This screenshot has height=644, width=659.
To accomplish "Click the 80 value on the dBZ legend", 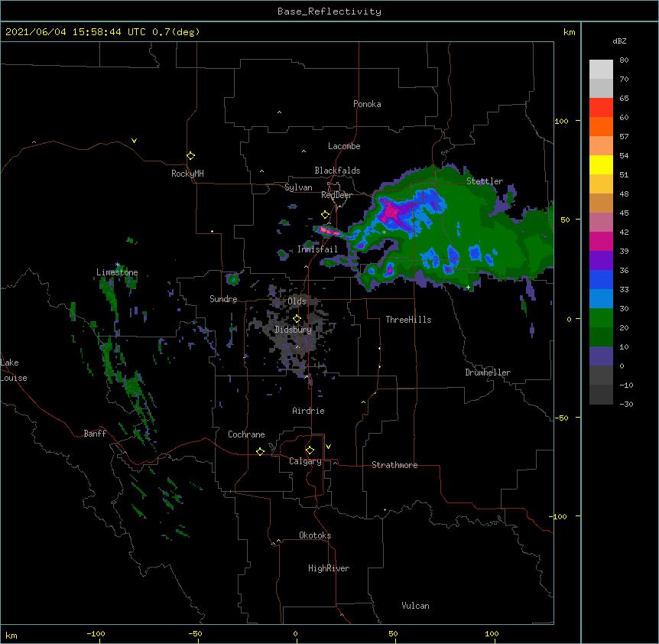I will pyautogui.click(x=624, y=60).
